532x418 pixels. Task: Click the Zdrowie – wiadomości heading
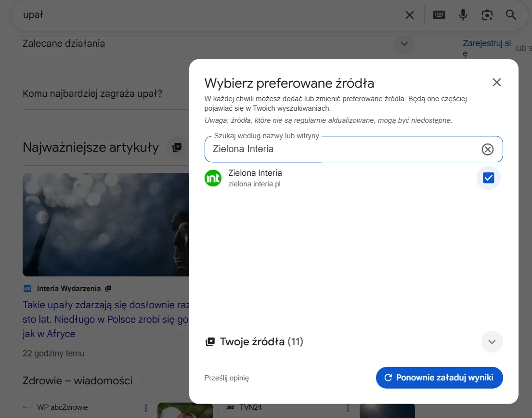click(78, 380)
